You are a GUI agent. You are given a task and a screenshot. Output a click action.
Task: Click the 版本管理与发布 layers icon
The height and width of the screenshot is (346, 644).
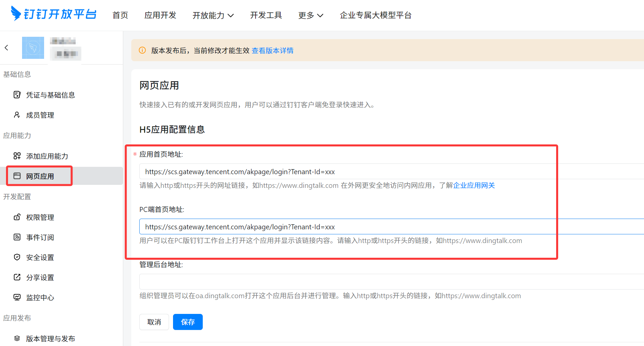click(17, 338)
